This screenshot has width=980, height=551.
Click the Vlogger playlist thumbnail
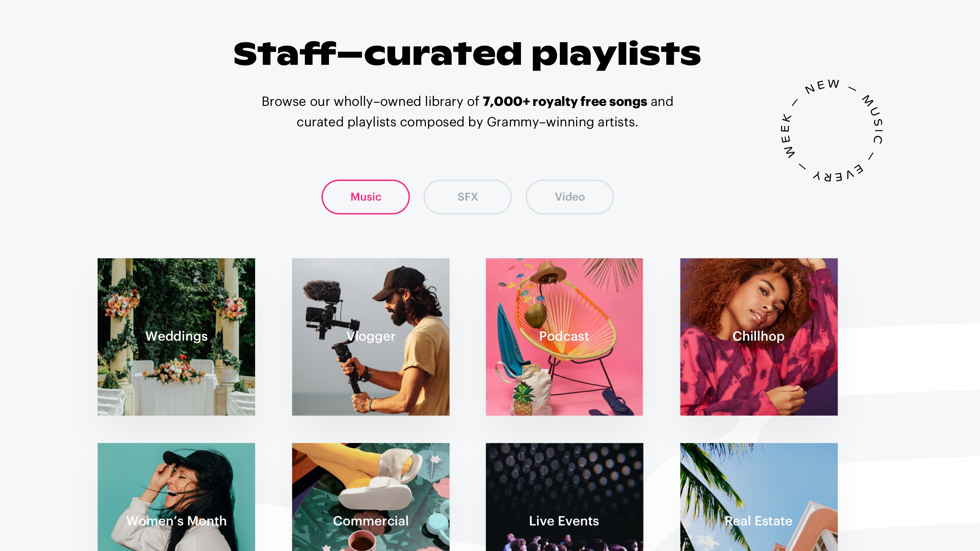coord(370,336)
